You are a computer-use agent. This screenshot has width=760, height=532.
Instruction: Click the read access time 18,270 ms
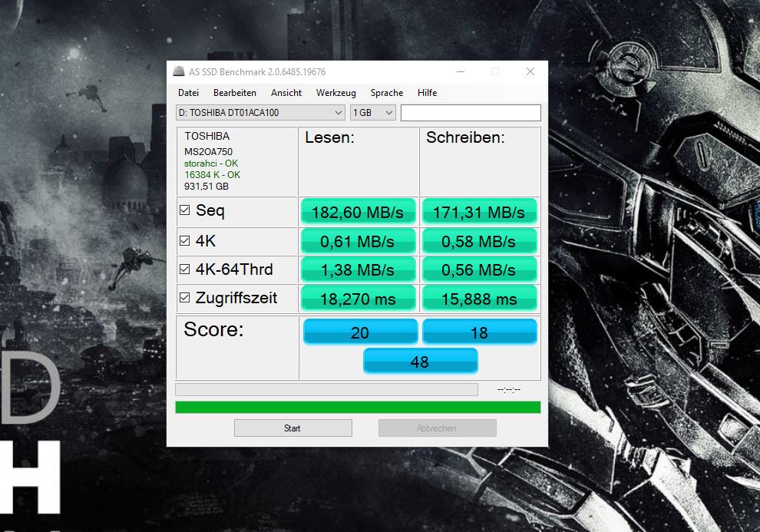coord(359,299)
